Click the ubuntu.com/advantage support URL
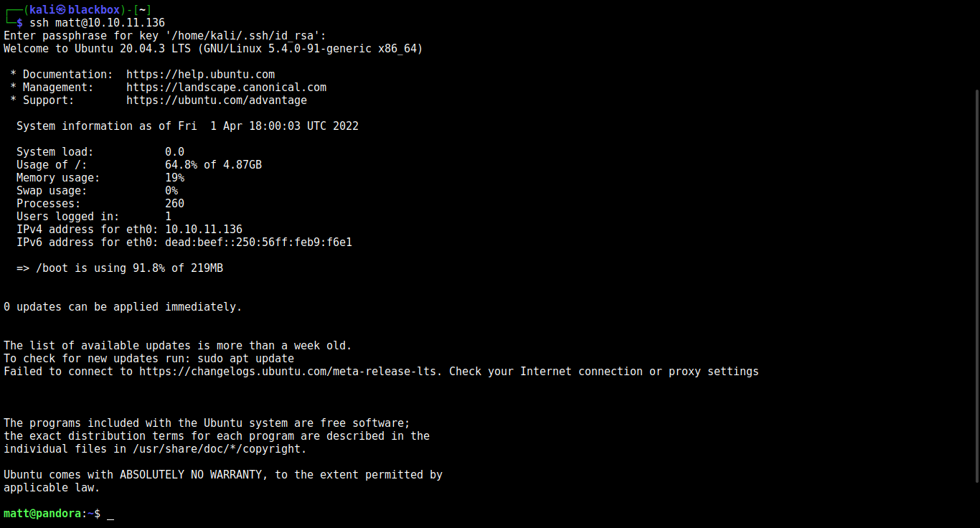This screenshot has width=980, height=528. [216, 100]
